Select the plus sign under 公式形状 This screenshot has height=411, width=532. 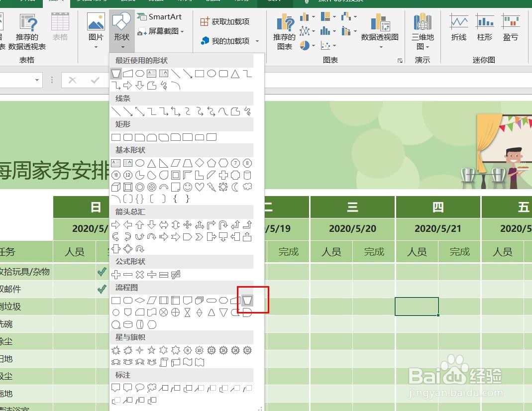point(116,274)
